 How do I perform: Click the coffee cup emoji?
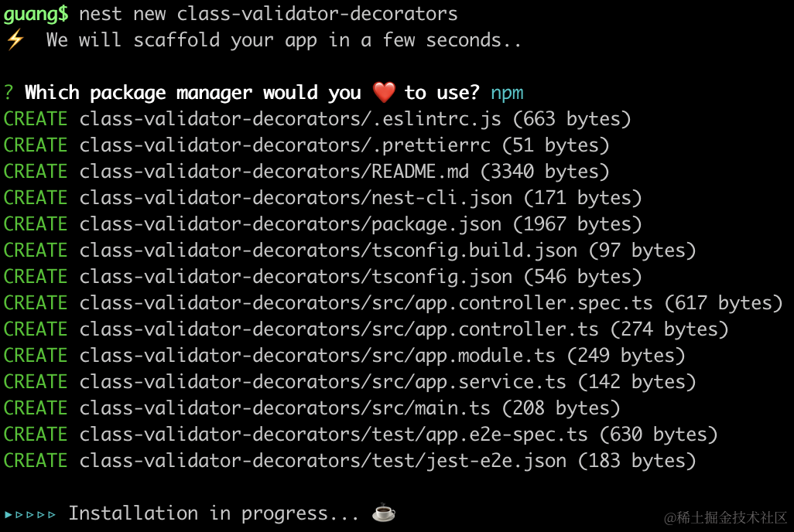coord(384,513)
